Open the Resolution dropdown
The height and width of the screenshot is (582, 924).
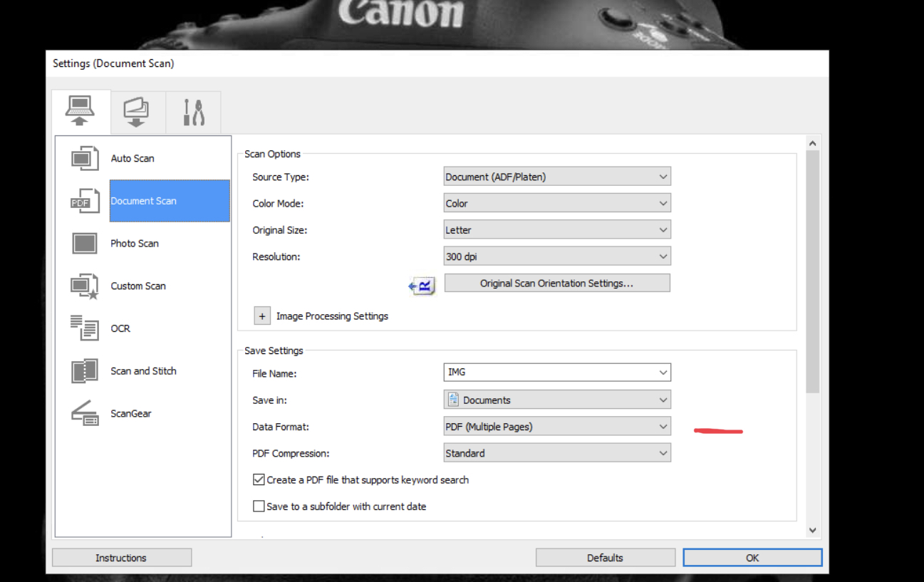click(556, 256)
